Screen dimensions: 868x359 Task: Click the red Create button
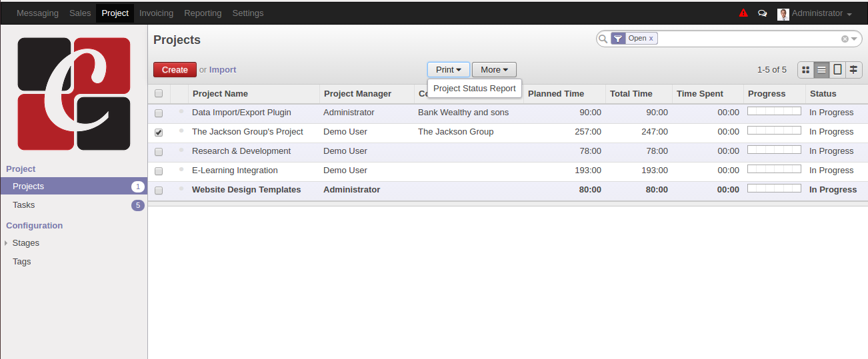(x=175, y=70)
